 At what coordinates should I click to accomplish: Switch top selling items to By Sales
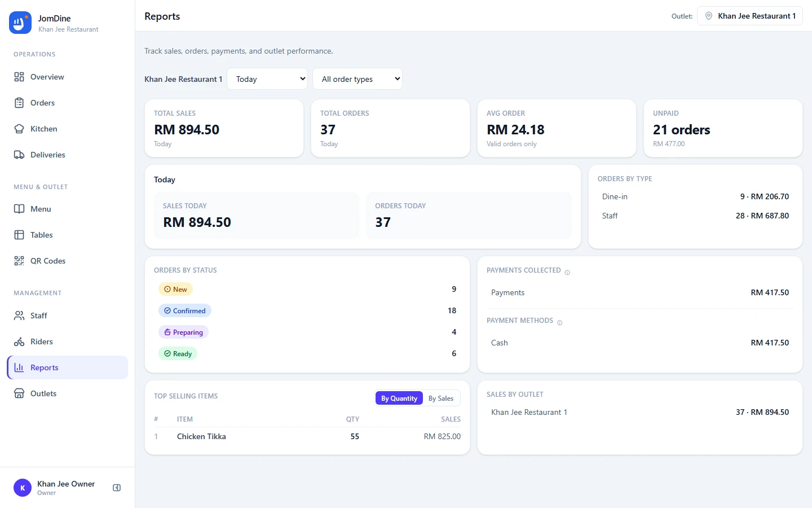pos(441,398)
